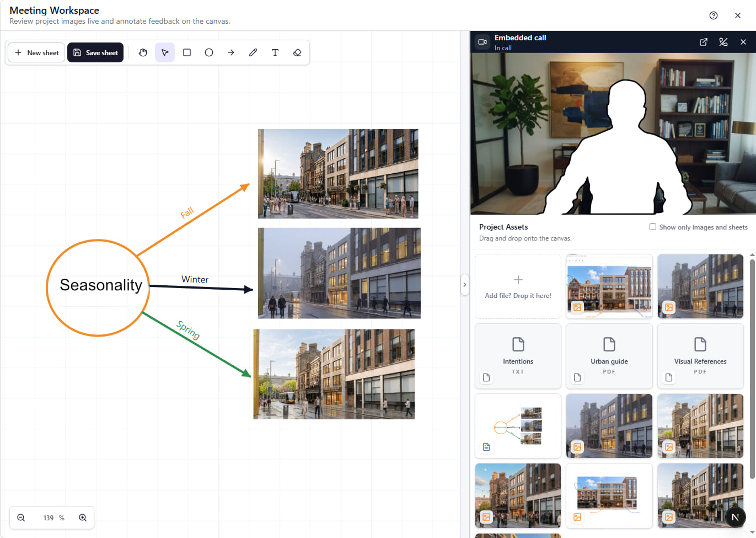Screen dimensions: 756x538
Task: Click the video camera icon in call header
Action: (x=482, y=42)
